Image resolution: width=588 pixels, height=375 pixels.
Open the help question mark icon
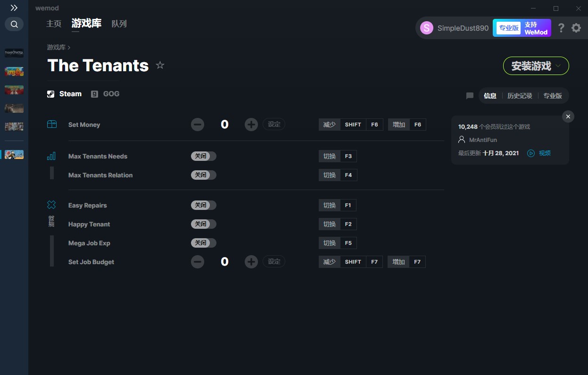tap(561, 28)
